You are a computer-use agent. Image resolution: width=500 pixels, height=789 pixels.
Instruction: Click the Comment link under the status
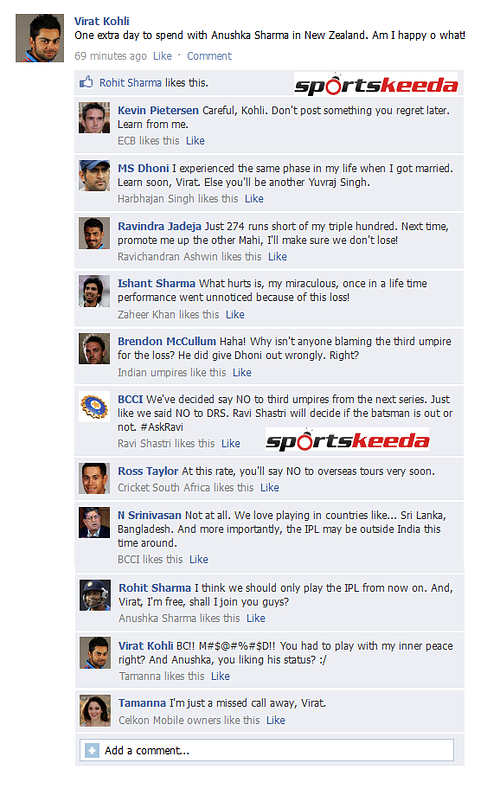pos(209,56)
